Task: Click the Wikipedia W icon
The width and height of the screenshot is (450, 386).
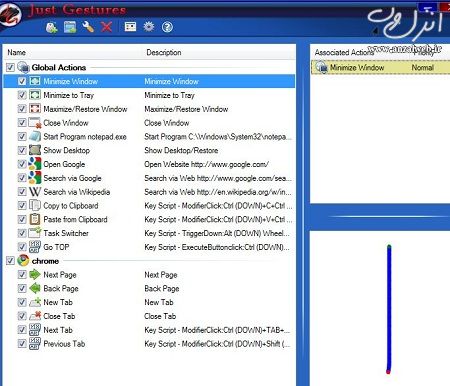Action: 35,192
